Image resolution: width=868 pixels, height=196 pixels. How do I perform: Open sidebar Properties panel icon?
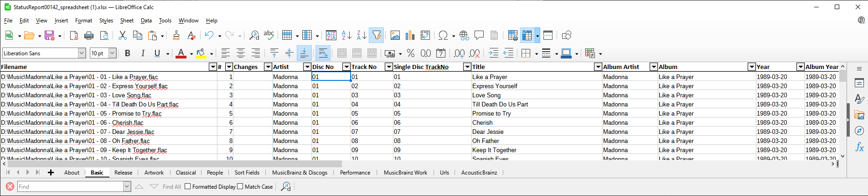coord(859,83)
